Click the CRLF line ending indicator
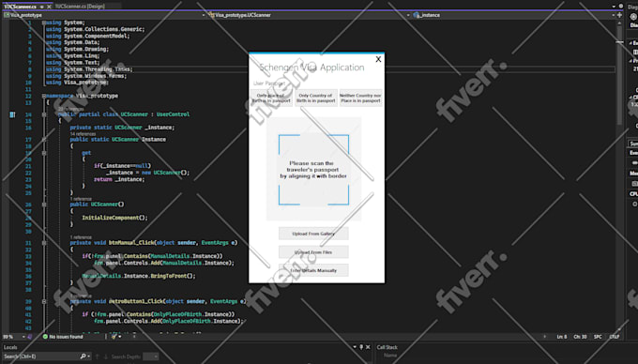 pos(615,337)
